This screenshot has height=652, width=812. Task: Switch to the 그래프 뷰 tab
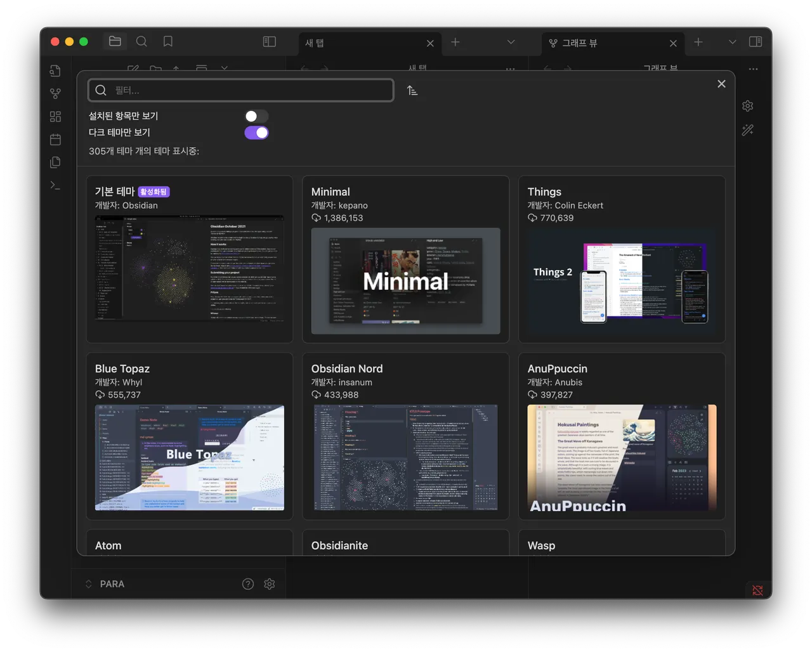613,43
